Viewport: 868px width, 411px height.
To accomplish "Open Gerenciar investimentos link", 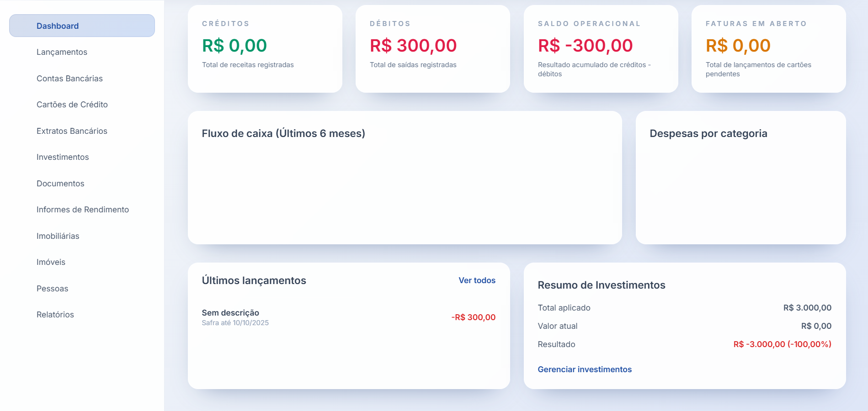I will 585,369.
